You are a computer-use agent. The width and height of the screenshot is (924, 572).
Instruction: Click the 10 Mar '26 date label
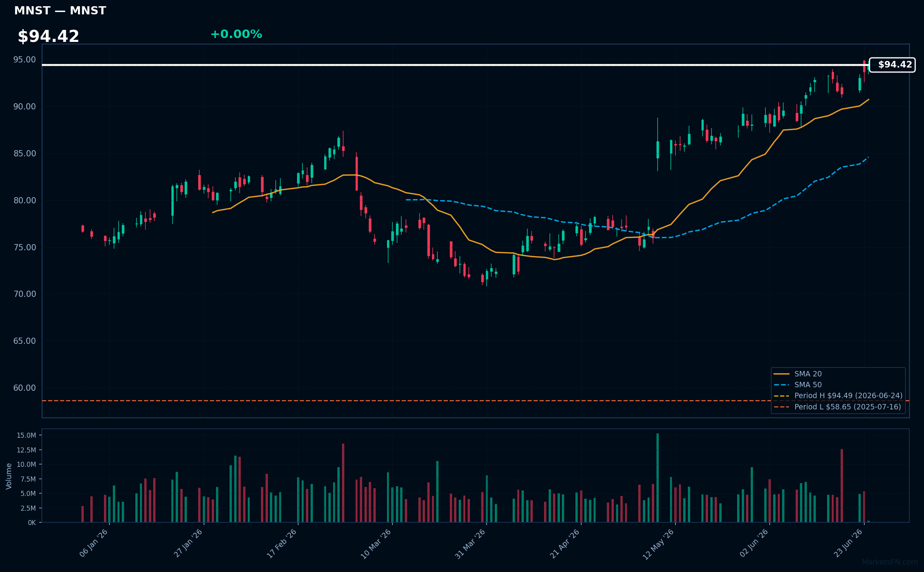[x=376, y=544]
